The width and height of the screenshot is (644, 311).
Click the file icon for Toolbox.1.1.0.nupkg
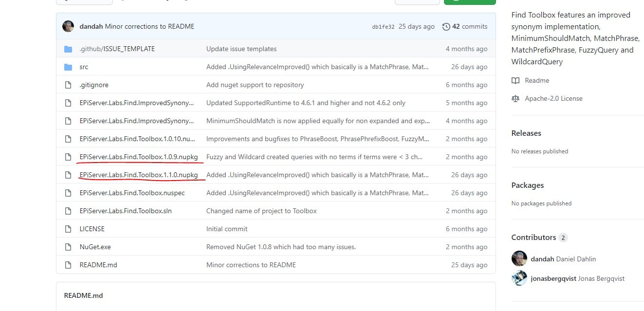pyautogui.click(x=68, y=175)
